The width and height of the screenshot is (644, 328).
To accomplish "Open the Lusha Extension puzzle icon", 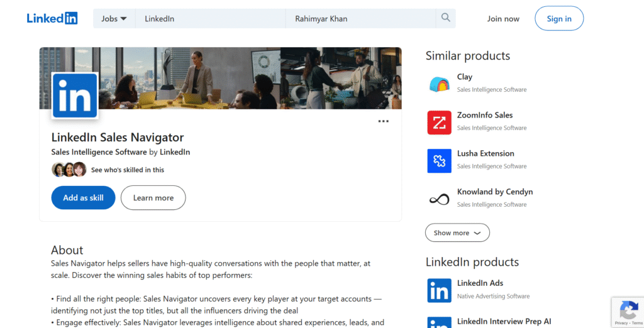I will 439,160.
